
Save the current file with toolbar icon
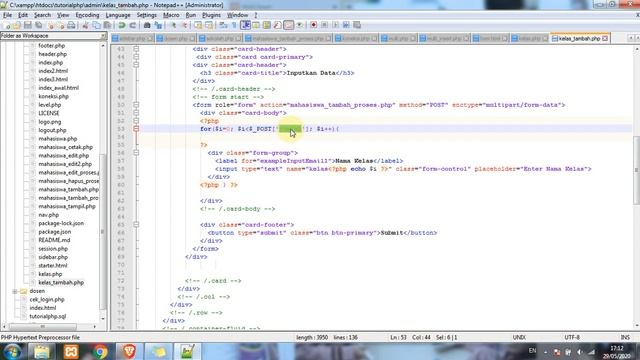tap(28, 25)
